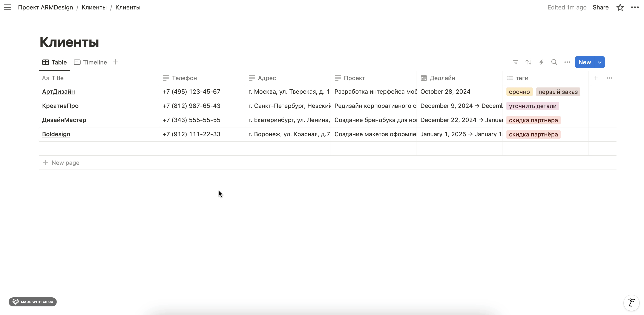This screenshot has height=315, width=644.
Task: Open the sidebar hamburger menu
Action: pos(8,8)
